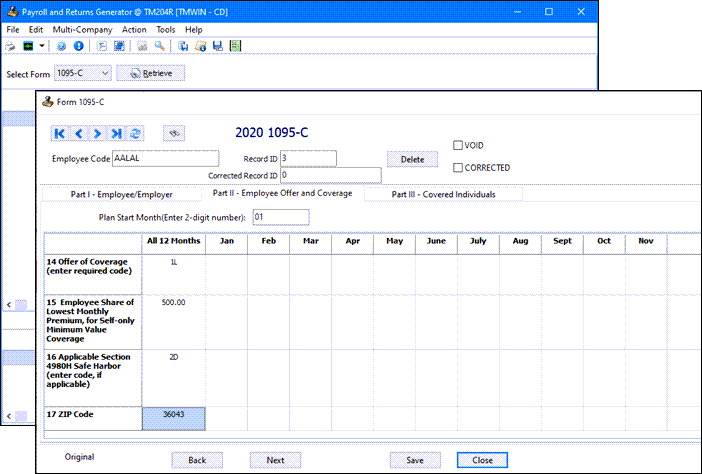This screenshot has height=474, width=702.
Task: Open the Multi-Company menu
Action: tap(82, 30)
